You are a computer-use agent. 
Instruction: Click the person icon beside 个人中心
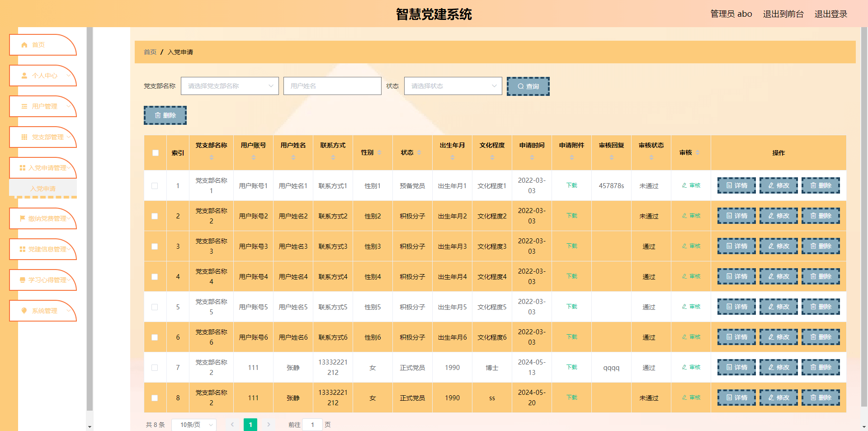click(24, 76)
